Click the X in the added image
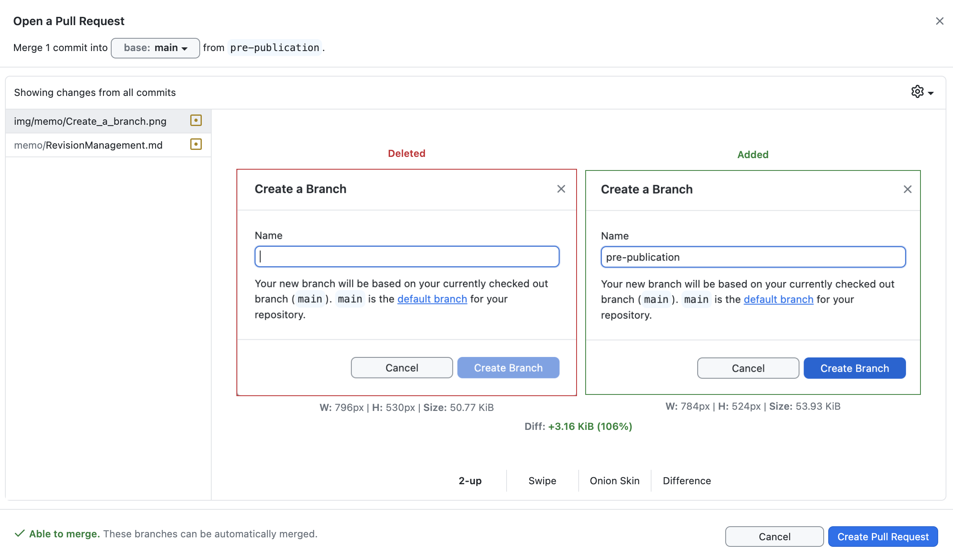Screen dimensions: 953x560 click(x=907, y=189)
